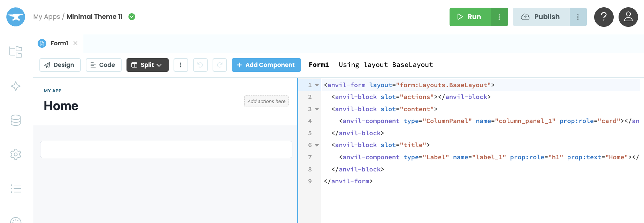Screen dimensions: 644x223
Task: Open the AI assistant sparkle icon
Action: pyautogui.click(x=16, y=86)
